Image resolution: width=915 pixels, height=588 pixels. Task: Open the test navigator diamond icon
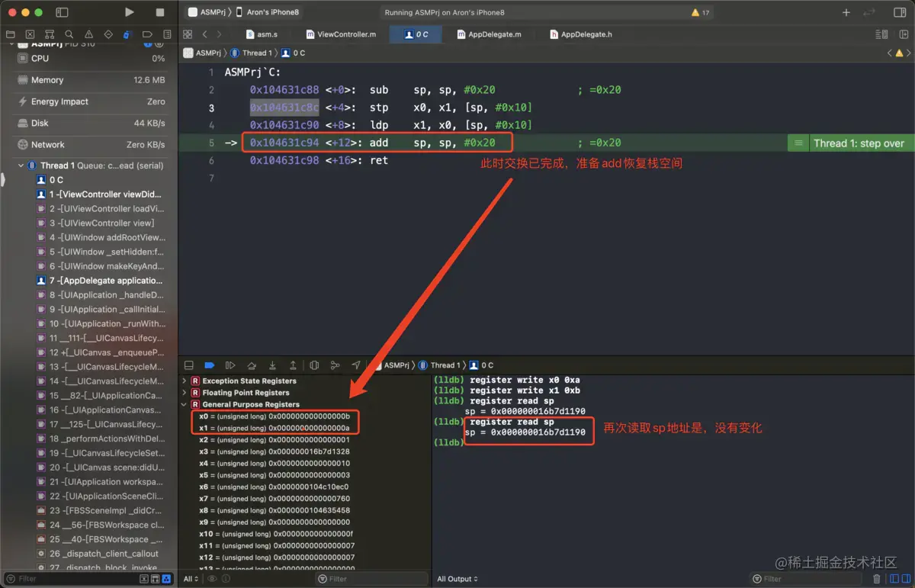108,34
